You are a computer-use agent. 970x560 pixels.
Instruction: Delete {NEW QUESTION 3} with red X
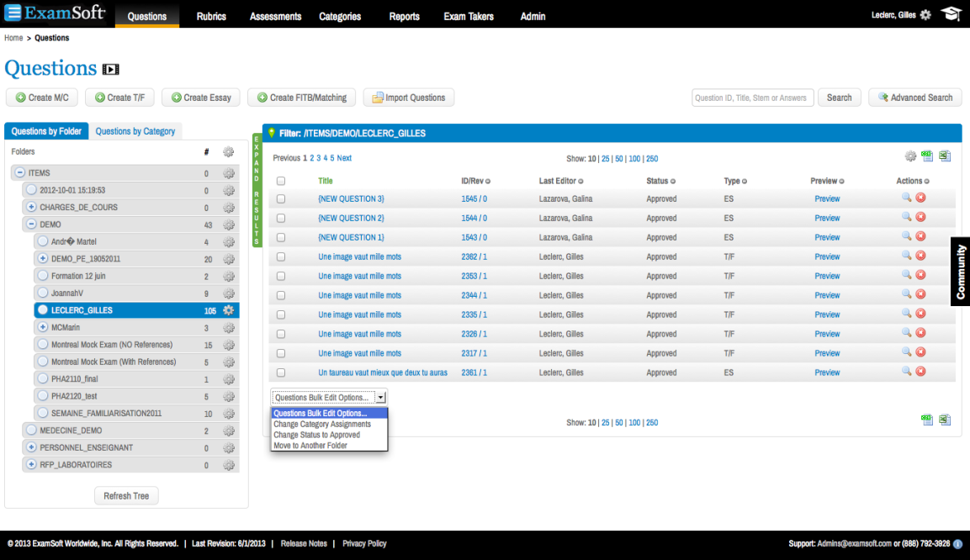[920, 198]
